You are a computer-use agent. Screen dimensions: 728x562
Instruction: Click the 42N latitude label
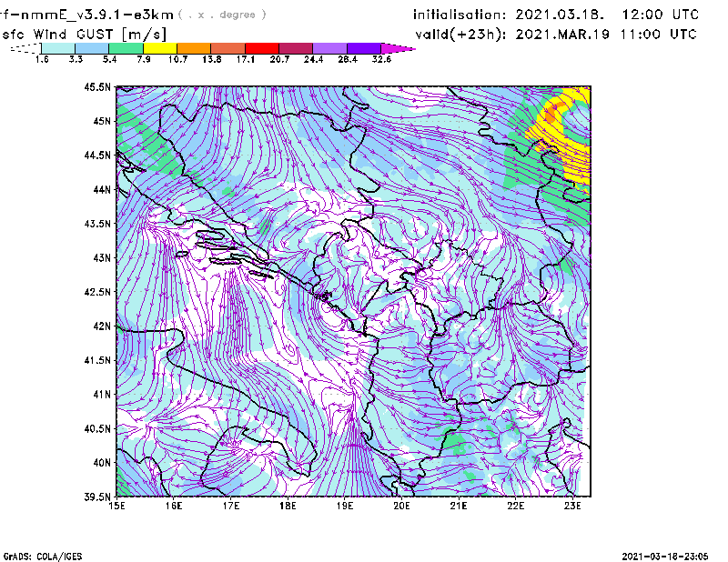click(x=102, y=326)
